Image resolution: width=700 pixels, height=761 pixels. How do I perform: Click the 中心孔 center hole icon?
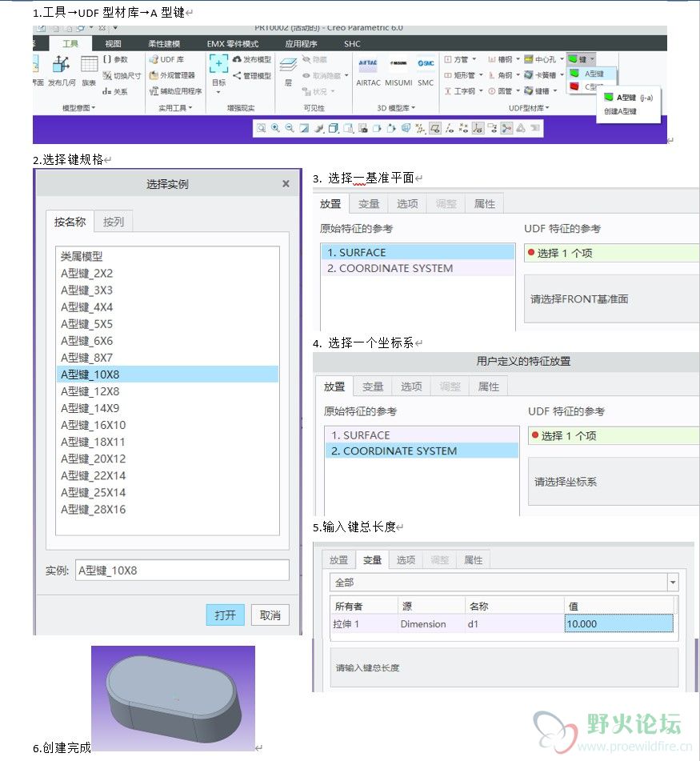[529, 59]
